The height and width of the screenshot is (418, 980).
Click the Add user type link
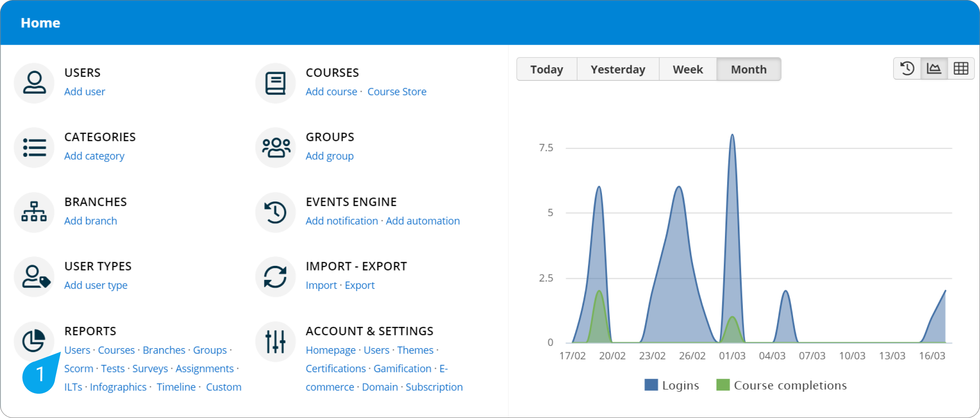pos(96,285)
